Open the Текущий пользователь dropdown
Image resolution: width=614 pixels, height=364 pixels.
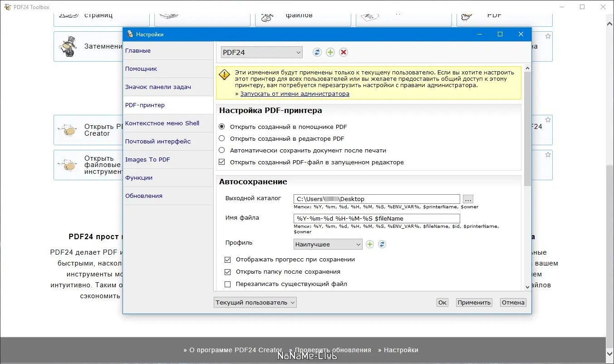255,302
